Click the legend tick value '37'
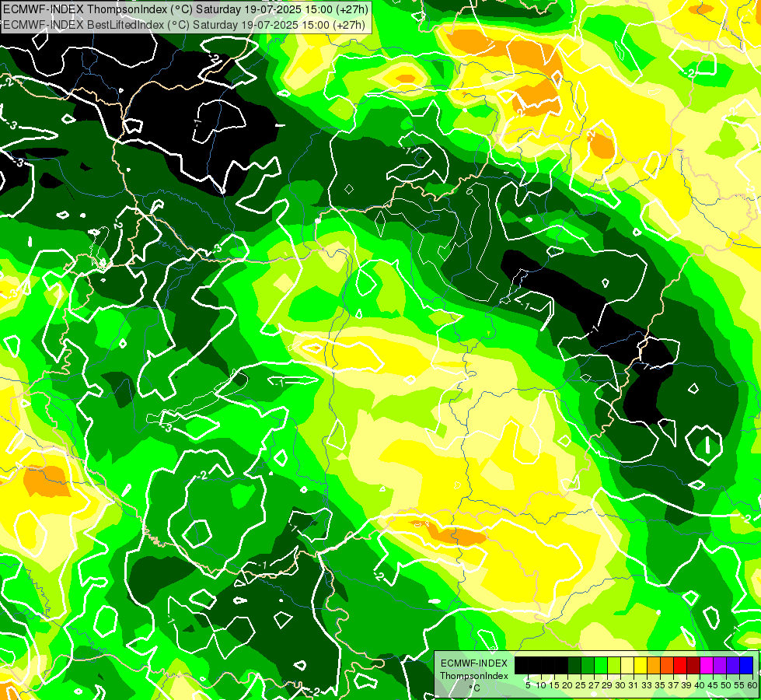This screenshot has height=700, width=761. point(674,685)
